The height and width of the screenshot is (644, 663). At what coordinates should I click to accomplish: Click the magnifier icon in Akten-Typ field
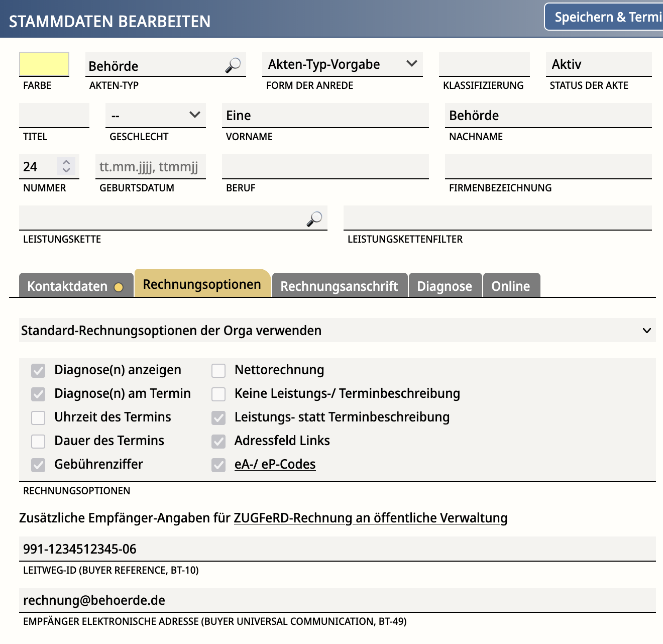coord(233,65)
